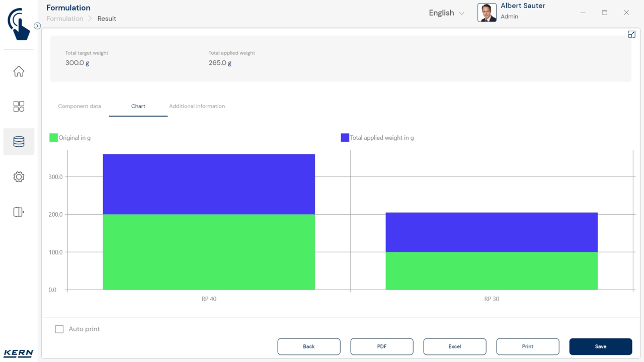Switch to the Component data tab
644x362 pixels.
pos(79,106)
